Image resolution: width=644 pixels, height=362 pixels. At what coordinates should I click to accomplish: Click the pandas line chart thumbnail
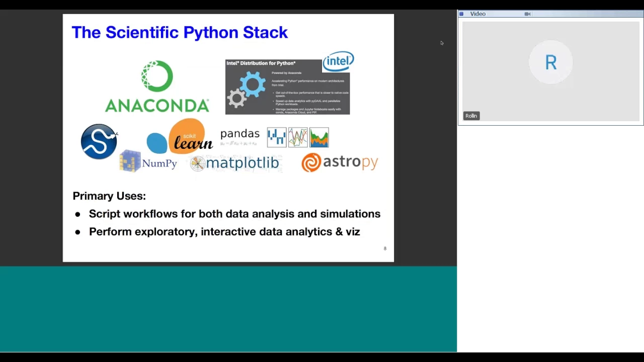(x=298, y=137)
